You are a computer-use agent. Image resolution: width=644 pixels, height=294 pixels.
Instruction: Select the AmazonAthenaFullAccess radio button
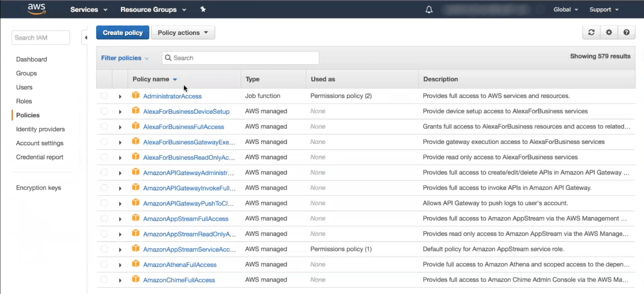pyautogui.click(x=104, y=264)
